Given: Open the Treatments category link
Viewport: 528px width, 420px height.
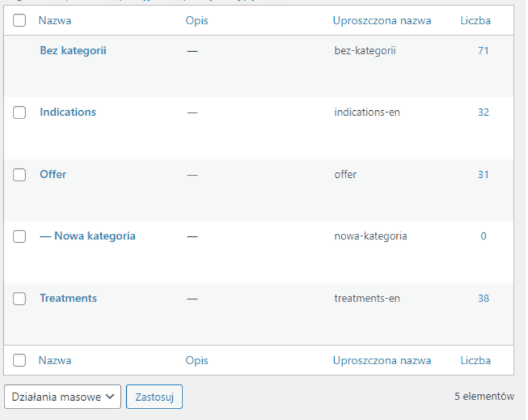Looking at the screenshot, I should pyautogui.click(x=68, y=298).
